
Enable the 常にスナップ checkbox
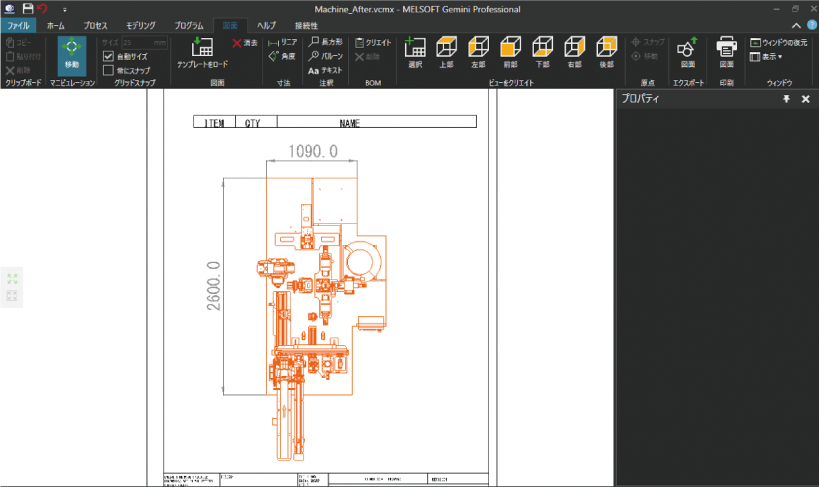(x=108, y=71)
